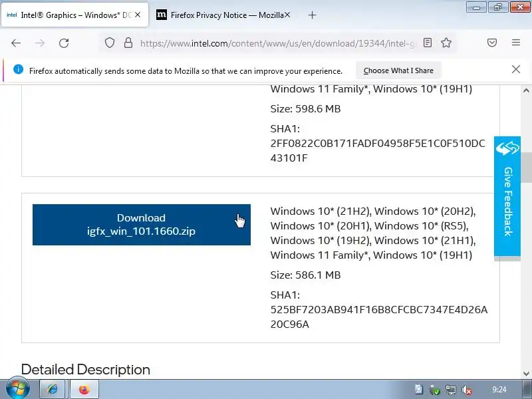The height and width of the screenshot is (399, 532).
Task: Click the taskbar clock showing 9:24
Action: coord(499,389)
